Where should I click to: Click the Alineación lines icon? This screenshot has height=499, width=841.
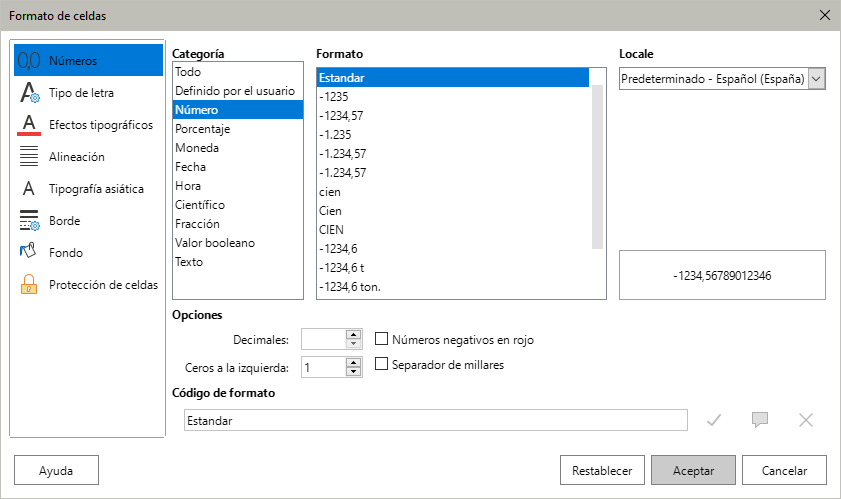[29, 156]
